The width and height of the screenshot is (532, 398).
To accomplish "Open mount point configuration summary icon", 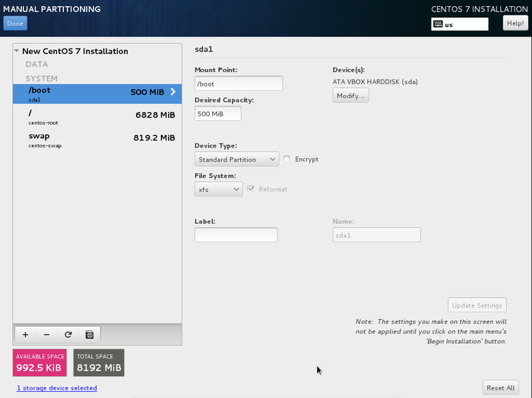I will click(x=90, y=335).
